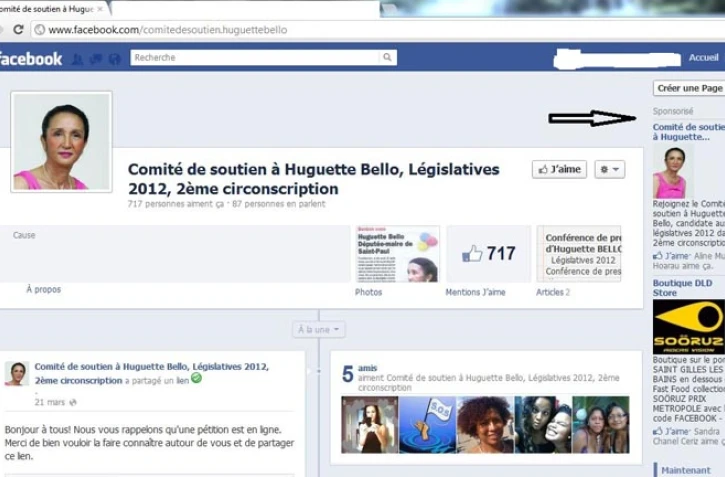This screenshot has height=477, width=725.
Task: Open the Photos thumbnail tile
Action: 397,254
